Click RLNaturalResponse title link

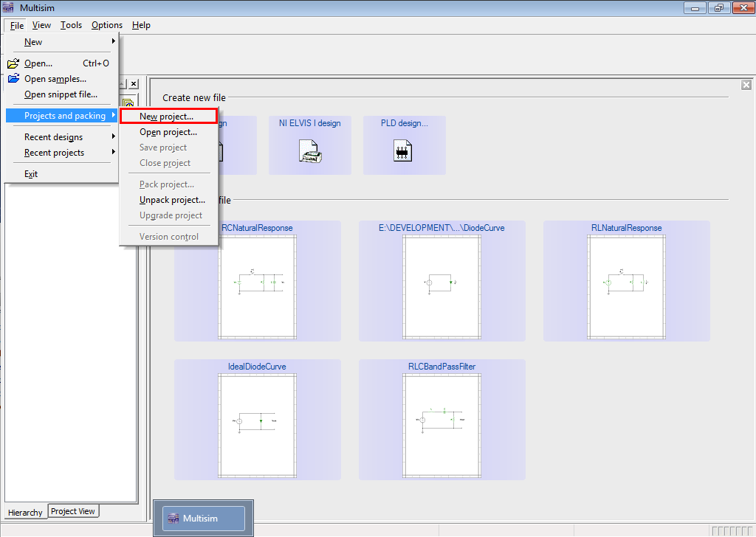click(x=626, y=228)
